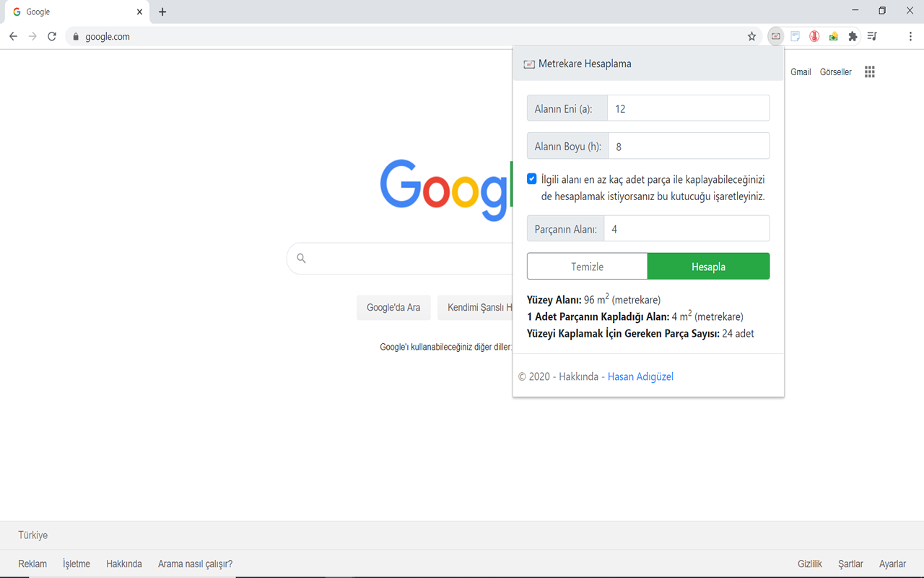924x578 pixels.
Task: Open Reklam footer link
Action: pyautogui.click(x=32, y=564)
